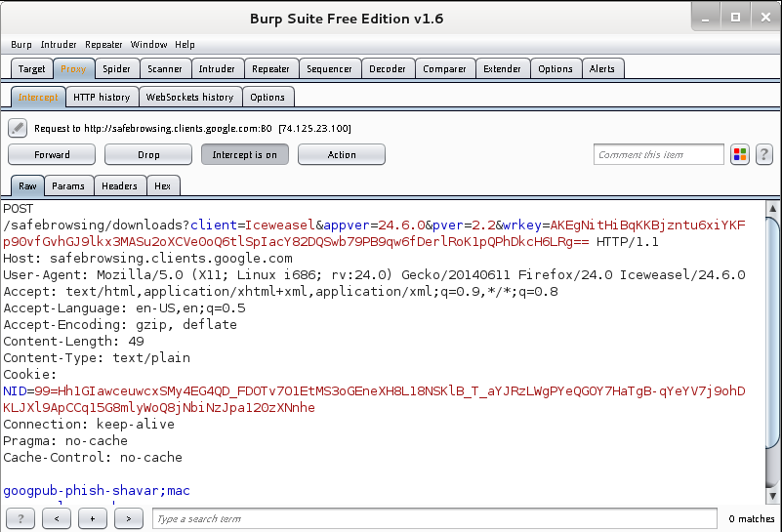Switch to the Scanner tab

165,68
